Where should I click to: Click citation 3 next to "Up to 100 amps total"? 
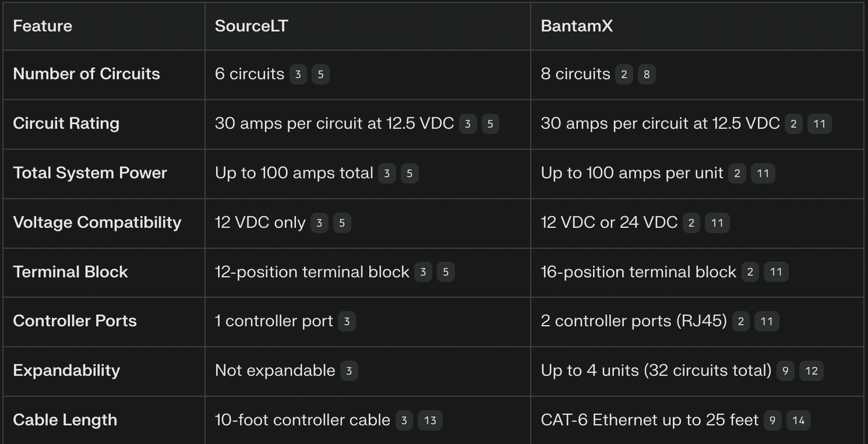point(387,174)
